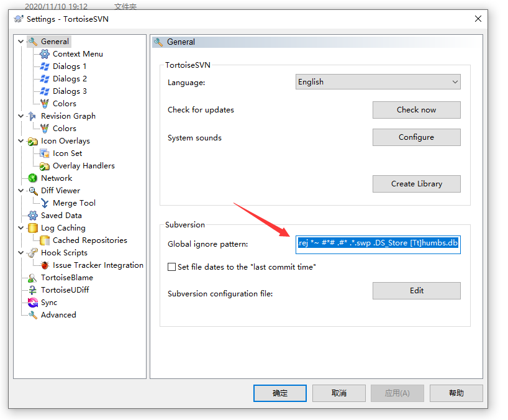
Task: Select Icon Set tree item
Action: point(68,153)
